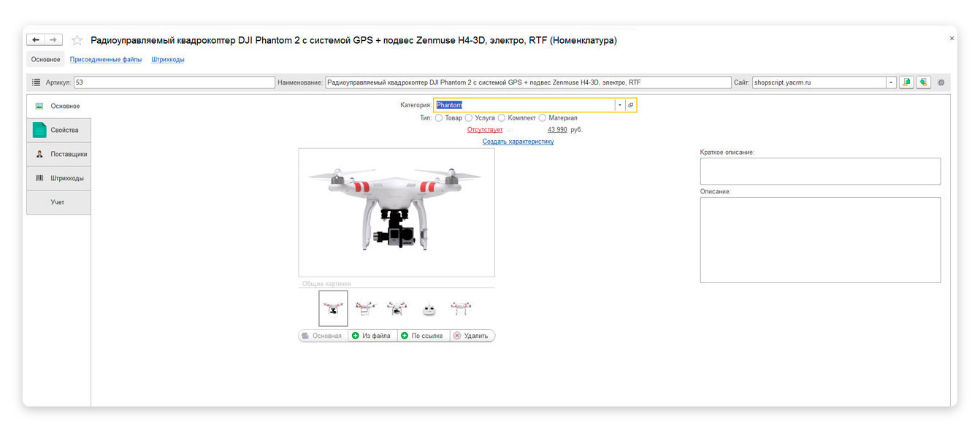Expand the Категория dropdown list

[x=620, y=105]
